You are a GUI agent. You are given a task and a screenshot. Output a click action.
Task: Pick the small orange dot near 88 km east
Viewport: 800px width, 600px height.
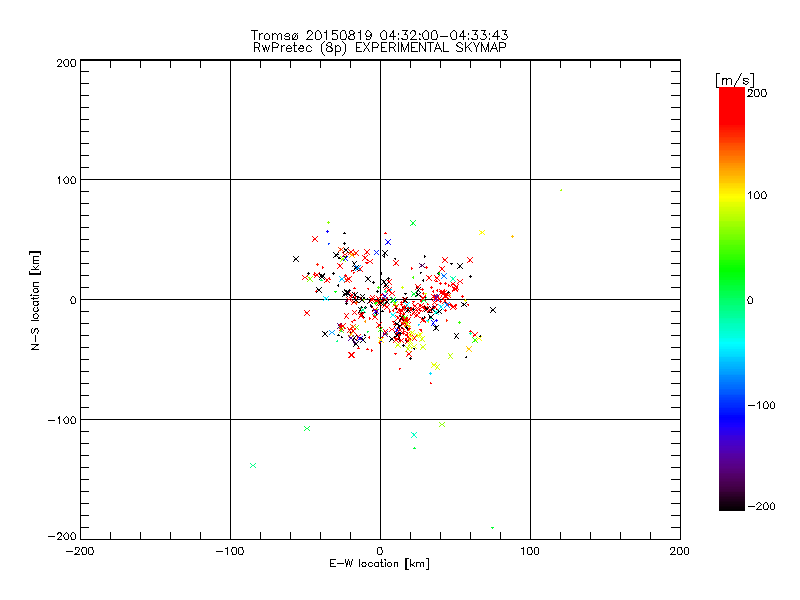pos(512,237)
